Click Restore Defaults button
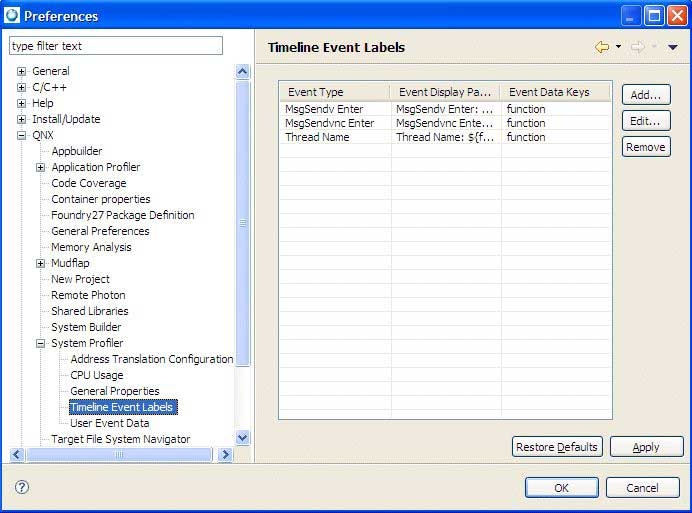The width and height of the screenshot is (692, 513). (x=557, y=447)
